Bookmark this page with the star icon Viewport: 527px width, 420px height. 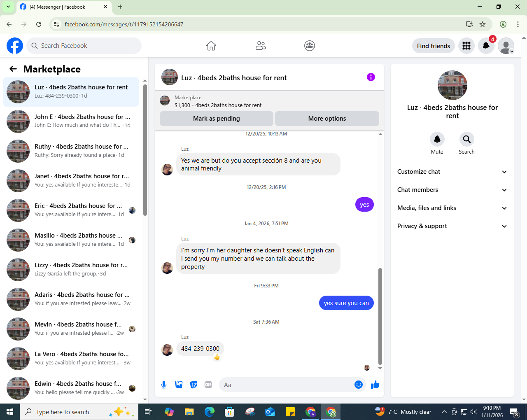483,24
